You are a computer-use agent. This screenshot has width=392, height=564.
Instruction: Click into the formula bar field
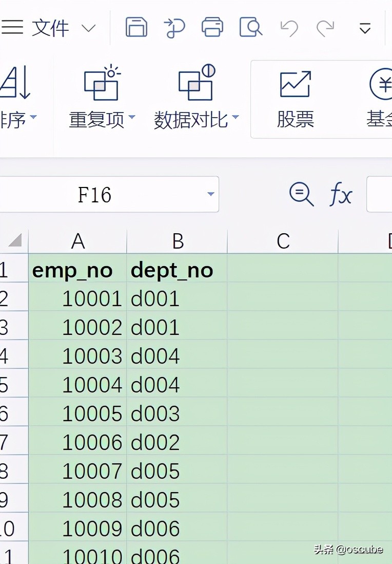(379, 194)
